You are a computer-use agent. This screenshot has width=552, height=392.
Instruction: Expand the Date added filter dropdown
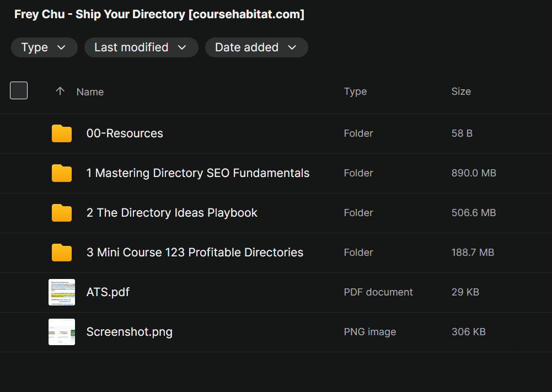click(256, 47)
